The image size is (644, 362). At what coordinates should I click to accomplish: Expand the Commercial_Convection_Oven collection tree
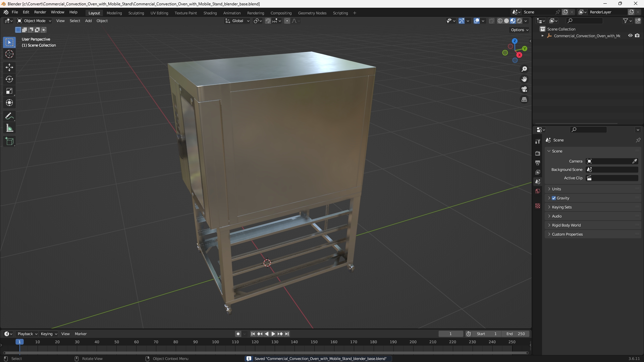[543, 36]
